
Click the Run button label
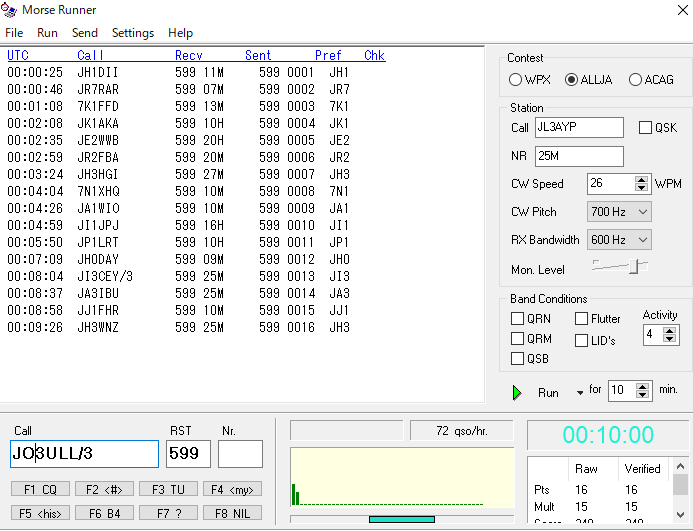point(548,393)
